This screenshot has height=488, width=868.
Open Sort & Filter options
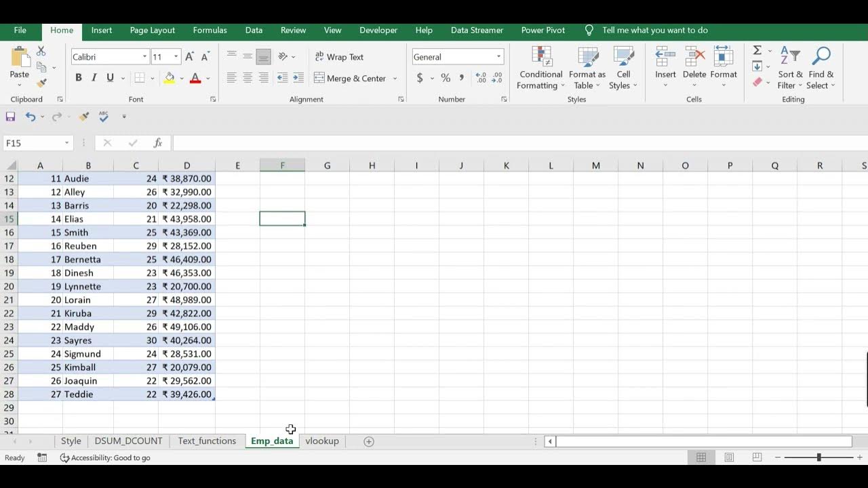[790, 68]
